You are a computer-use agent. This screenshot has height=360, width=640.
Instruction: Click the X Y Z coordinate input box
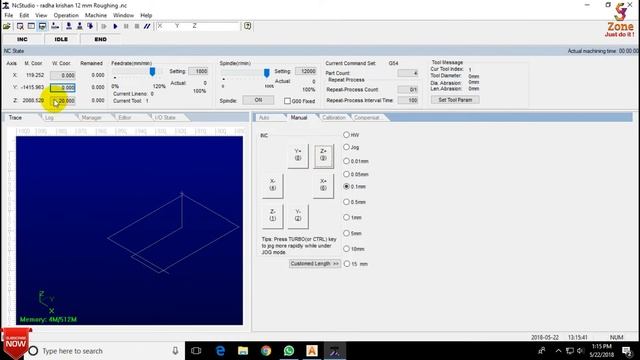198,26
